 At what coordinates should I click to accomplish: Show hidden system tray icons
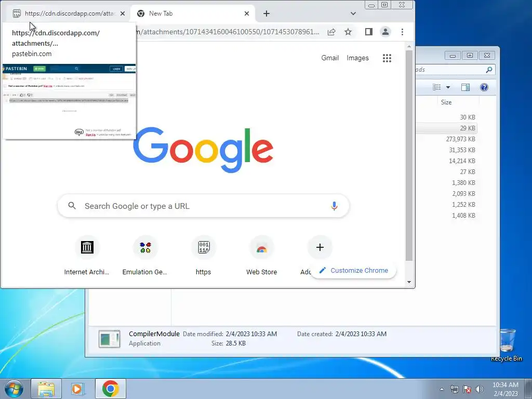click(x=442, y=389)
